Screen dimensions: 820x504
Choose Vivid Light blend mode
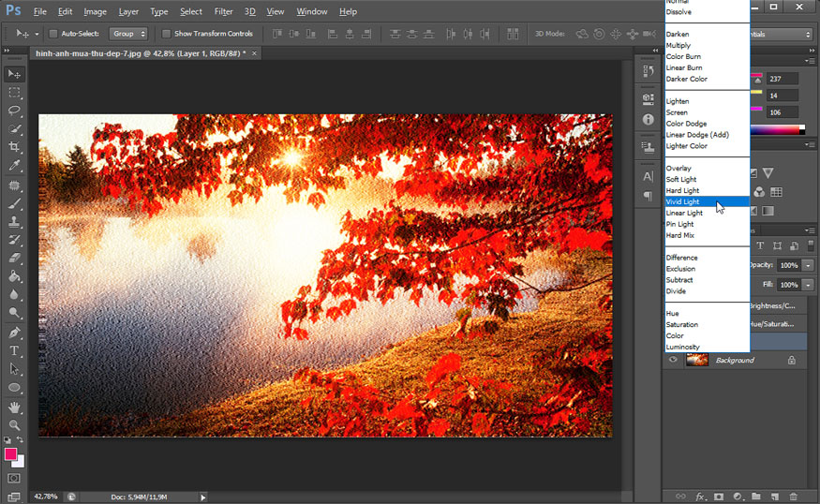tap(707, 201)
